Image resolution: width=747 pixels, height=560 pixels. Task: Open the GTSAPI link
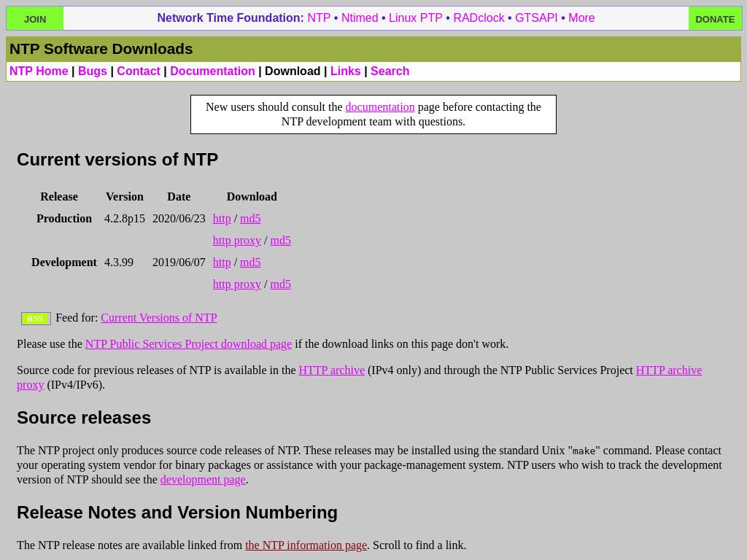[536, 18]
